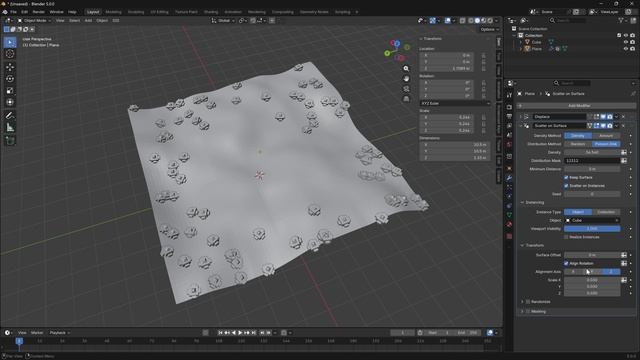Open the Render properties tab icon

click(509, 107)
